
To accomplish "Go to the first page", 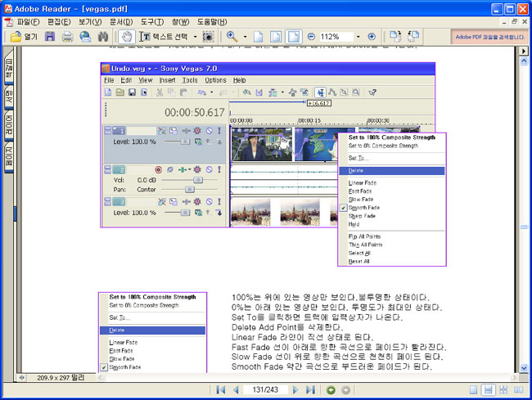I will (x=221, y=390).
